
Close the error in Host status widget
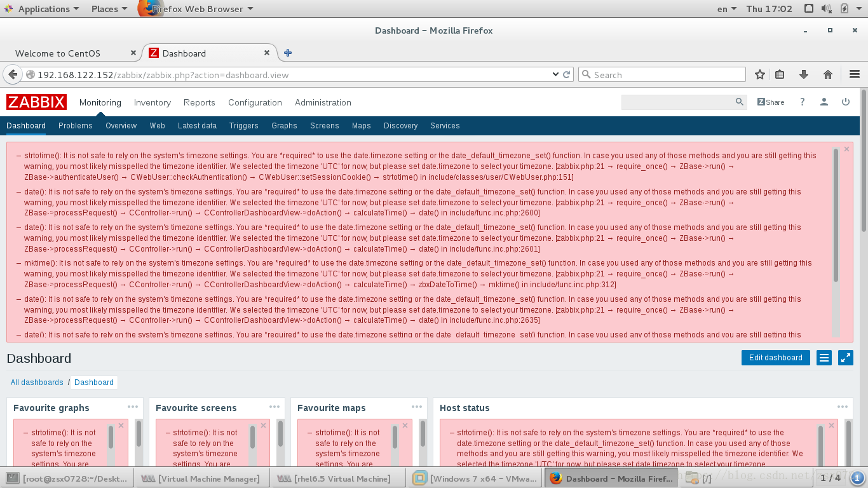tap(831, 426)
